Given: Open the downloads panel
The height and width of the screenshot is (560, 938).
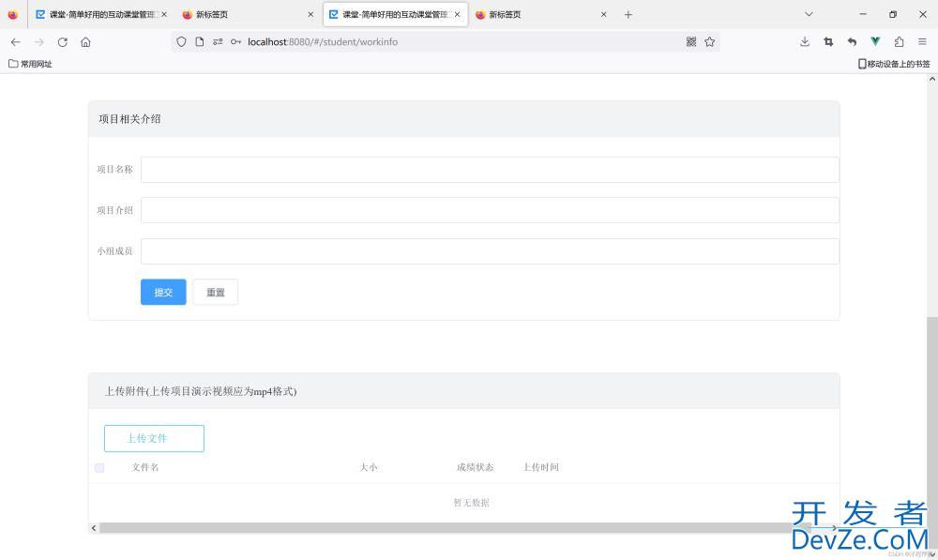Looking at the screenshot, I should (x=805, y=42).
